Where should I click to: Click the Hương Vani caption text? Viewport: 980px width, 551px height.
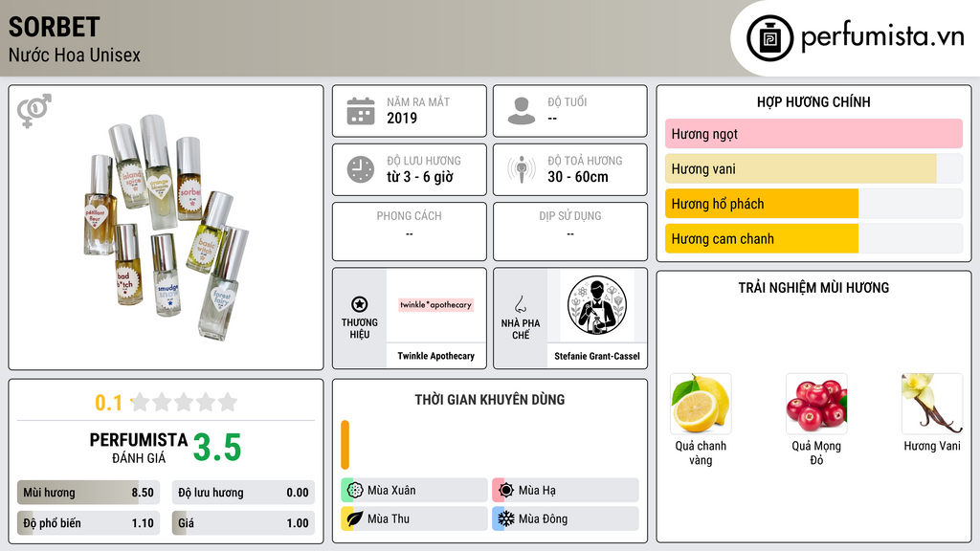(932, 446)
